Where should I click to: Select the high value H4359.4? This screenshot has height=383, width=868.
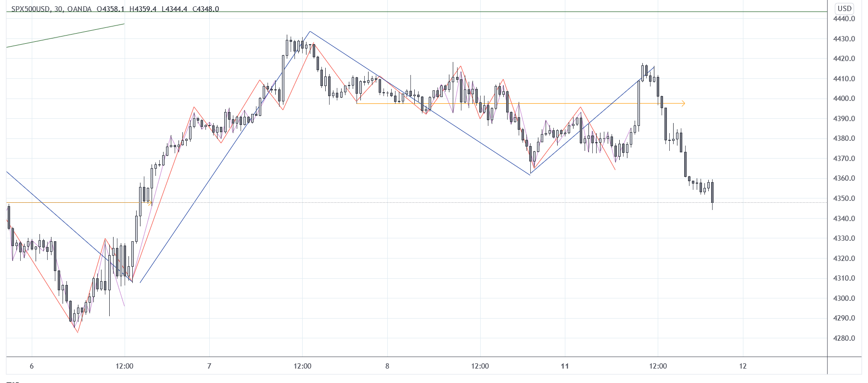tap(143, 9)
